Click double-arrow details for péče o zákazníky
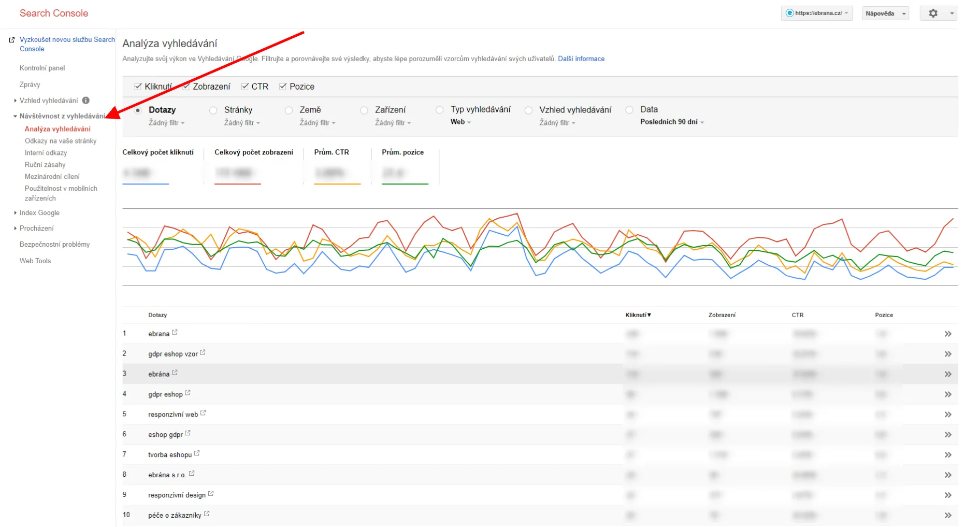This screenshot has height=527, width=980. 948,516
